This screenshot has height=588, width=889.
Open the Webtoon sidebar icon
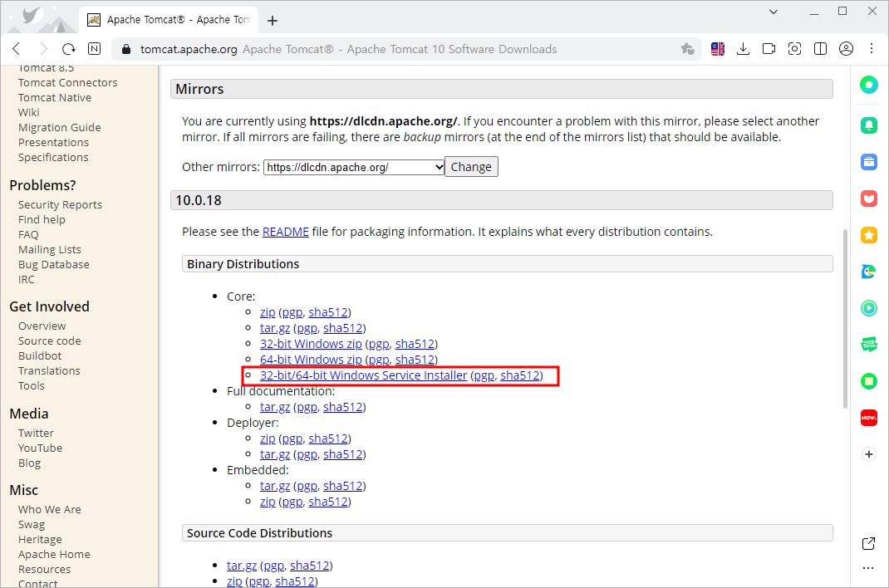click(868, 345)
